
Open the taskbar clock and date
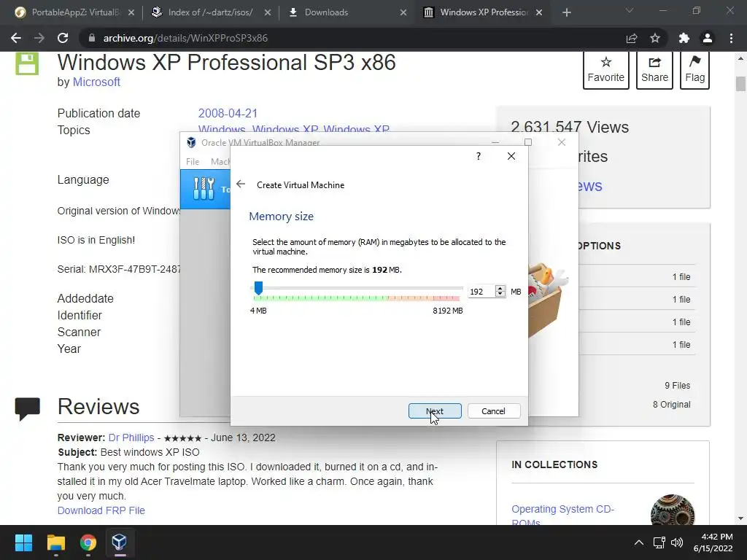(713, 542)
